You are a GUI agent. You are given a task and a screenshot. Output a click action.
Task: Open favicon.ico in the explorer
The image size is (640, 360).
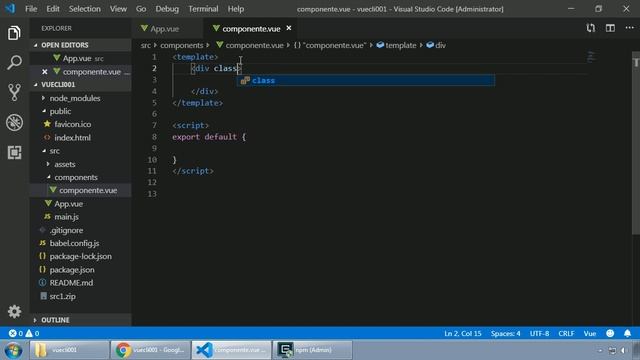point(81,124)
